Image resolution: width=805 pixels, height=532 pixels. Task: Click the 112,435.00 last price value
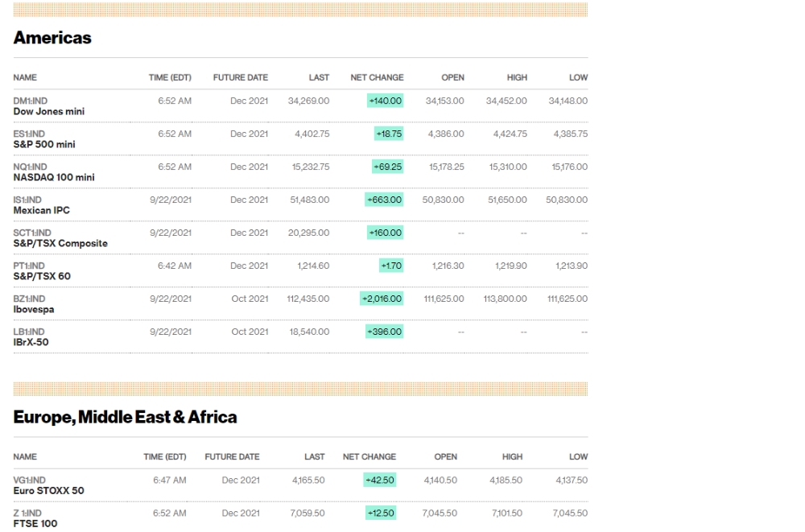[x=308, y=299]
